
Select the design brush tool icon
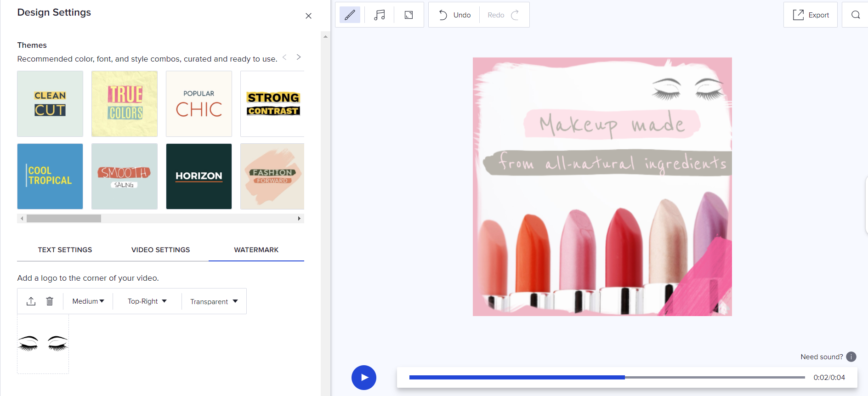click(350, 15)
